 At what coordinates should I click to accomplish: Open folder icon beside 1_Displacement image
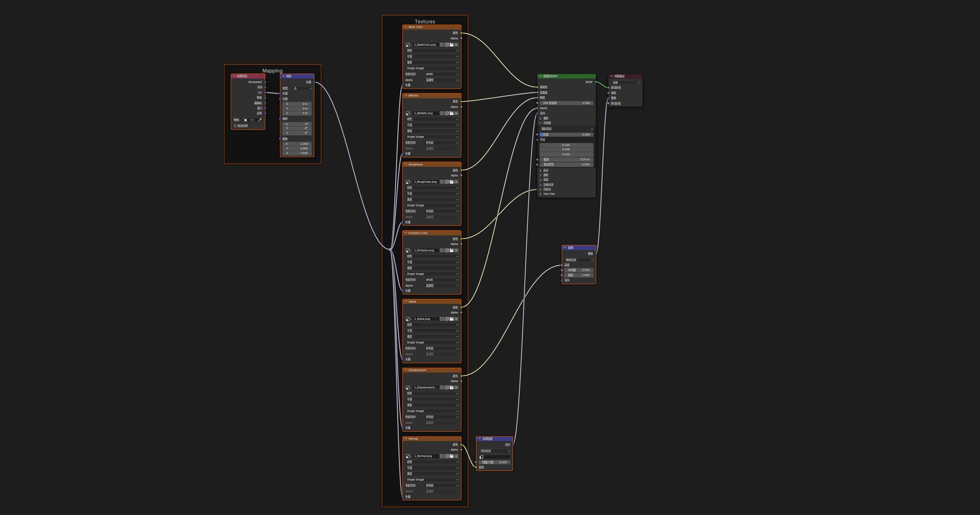coord(451,387)
